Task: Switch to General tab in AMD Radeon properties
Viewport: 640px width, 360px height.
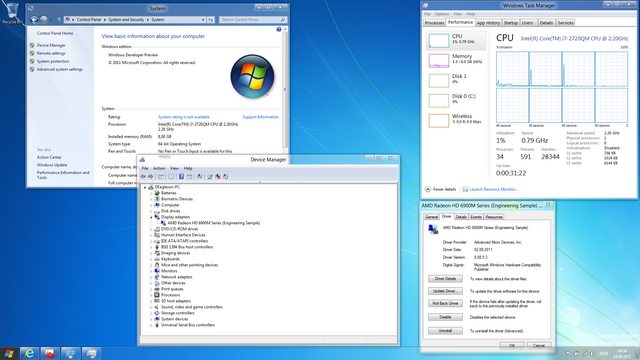Action: tap(431, 217)
